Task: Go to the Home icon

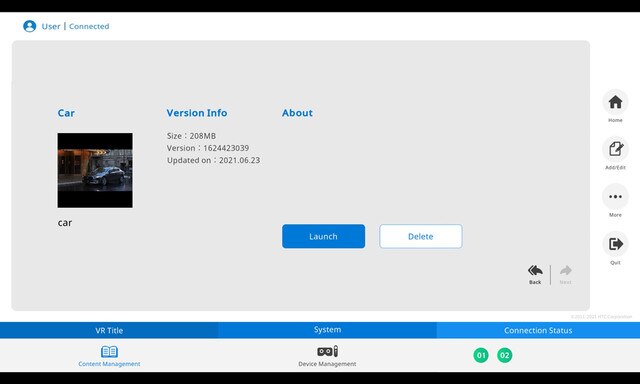Action: point(615,102)
